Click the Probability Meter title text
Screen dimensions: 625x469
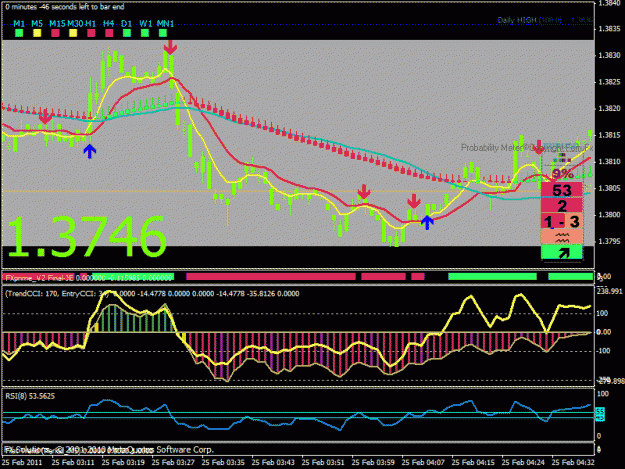[x=527, y=147]
